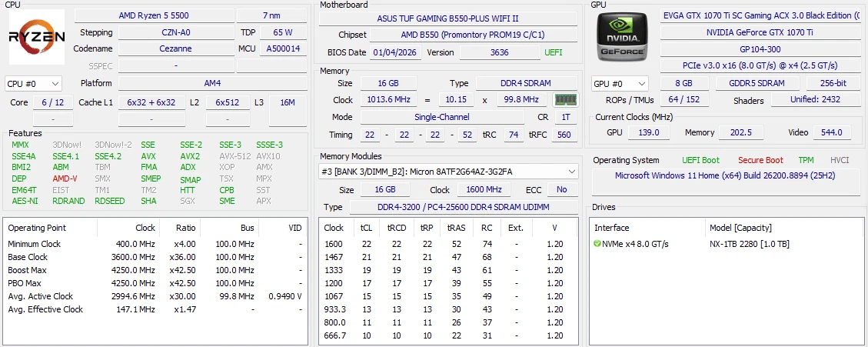Click the AES-NI feature label
The width and height of the screenshot is (868, 347).
pyautogui.click(x=25, y=201)
